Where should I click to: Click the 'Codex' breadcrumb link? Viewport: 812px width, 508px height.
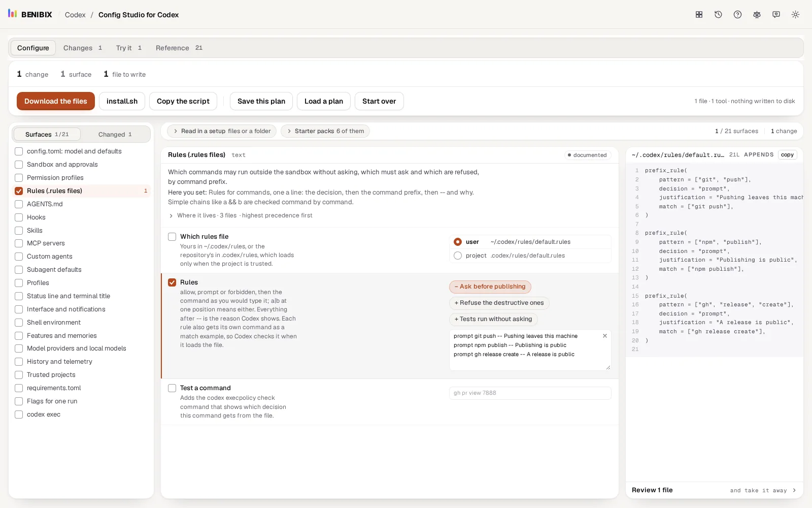point(75,15)
